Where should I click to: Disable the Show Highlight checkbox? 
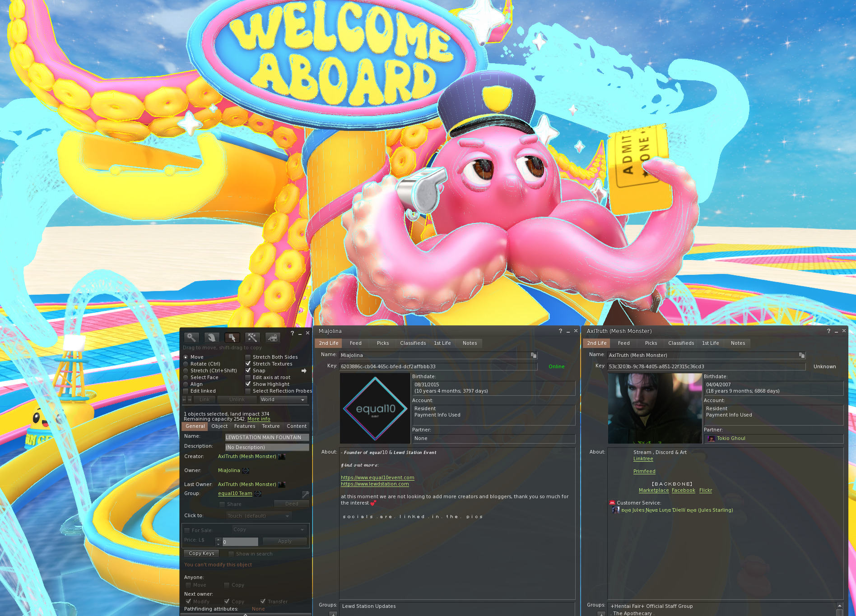click(248, 384)
